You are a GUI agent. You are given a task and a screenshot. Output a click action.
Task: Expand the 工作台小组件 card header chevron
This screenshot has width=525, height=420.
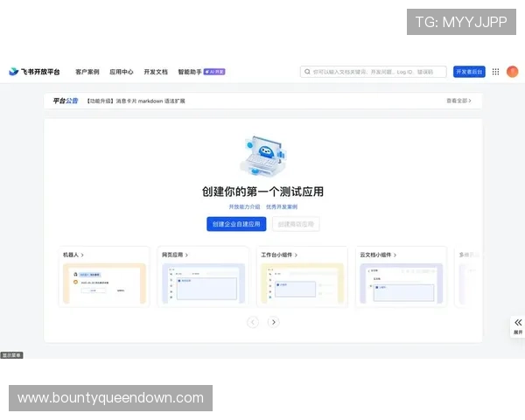[296, 255]
